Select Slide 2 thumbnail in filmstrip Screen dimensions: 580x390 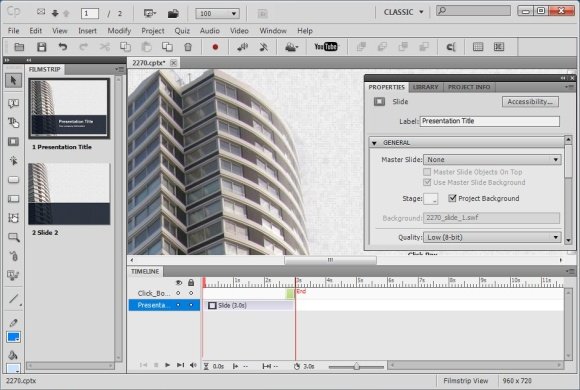(x=69, y=194)
